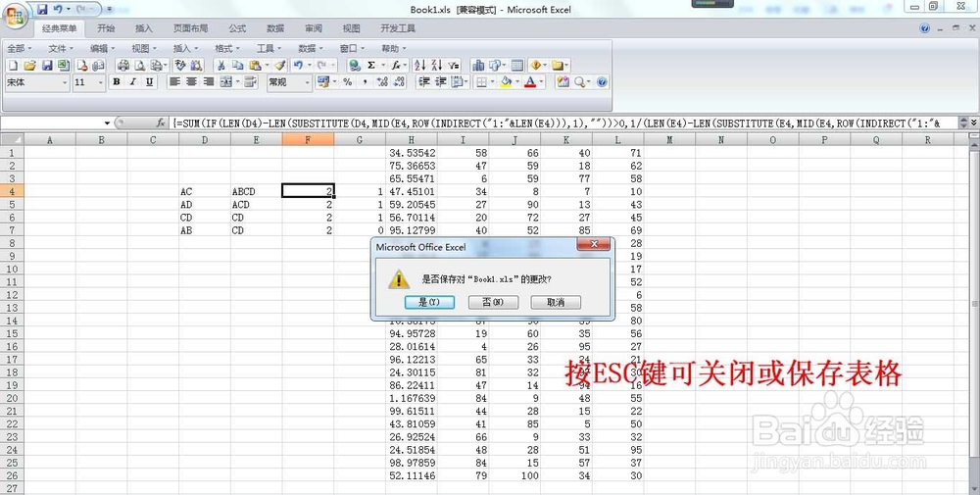Image resolution: width=980 pixels, height=495 pixels.
Task: Click the Sort Ascending A-Z icon
Action: coord(419,65)
